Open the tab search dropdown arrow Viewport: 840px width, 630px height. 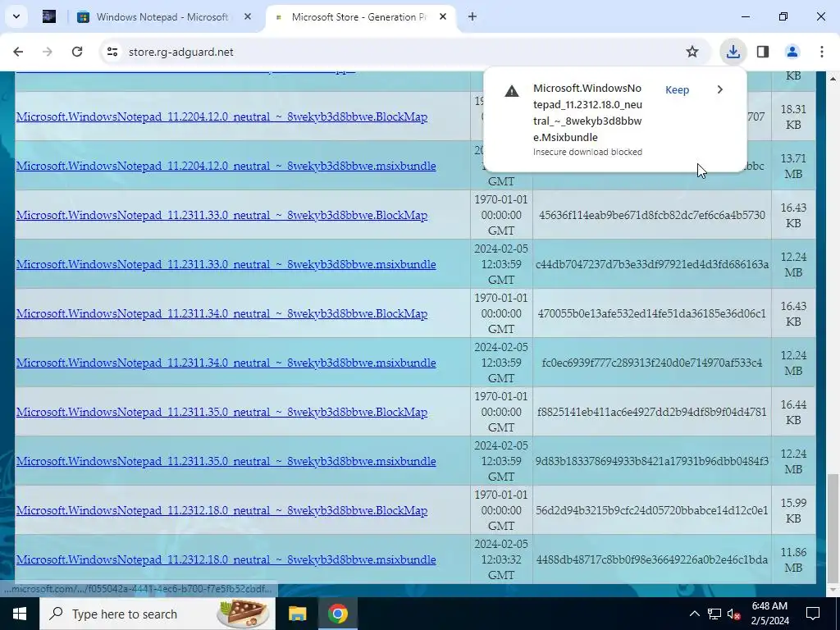point(16,16)
